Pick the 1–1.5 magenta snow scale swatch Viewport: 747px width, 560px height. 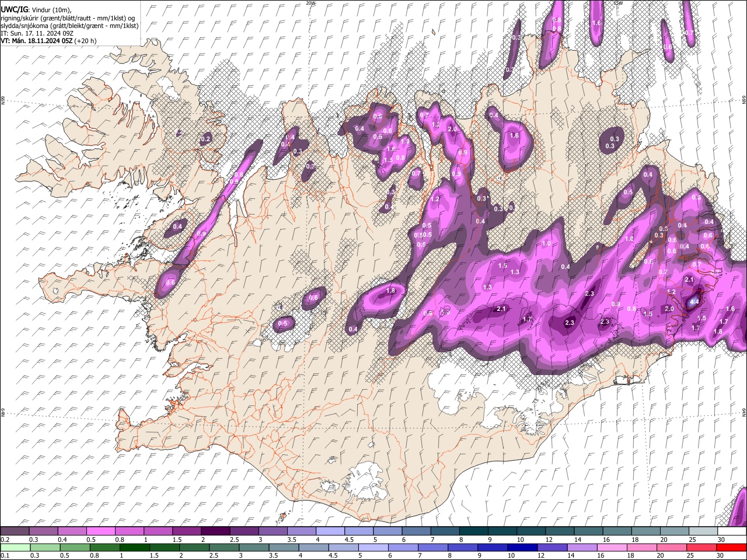[x=158, y=531]
